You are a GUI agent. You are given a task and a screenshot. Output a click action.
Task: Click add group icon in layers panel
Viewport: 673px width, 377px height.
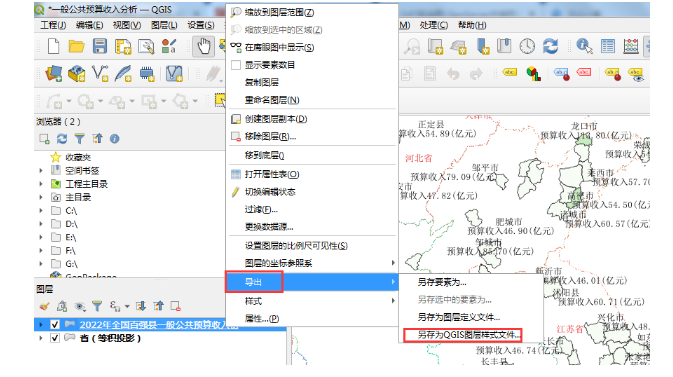(62, 306)
